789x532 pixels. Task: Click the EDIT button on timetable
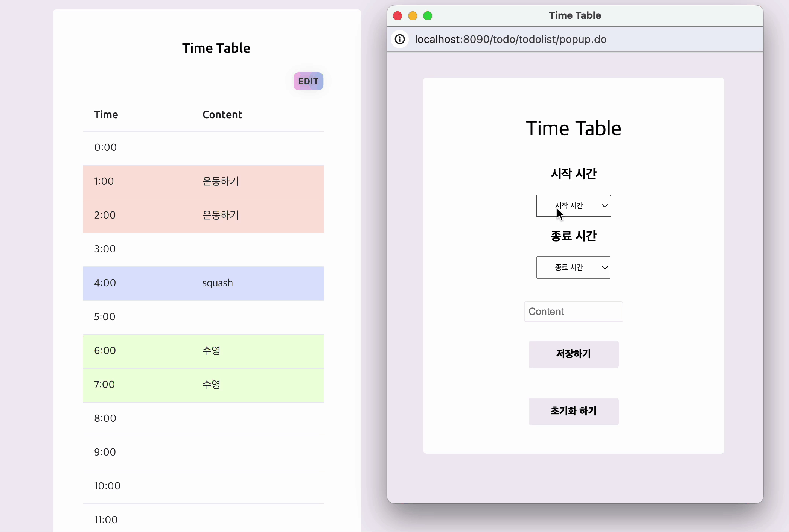(x=308, y=81)
